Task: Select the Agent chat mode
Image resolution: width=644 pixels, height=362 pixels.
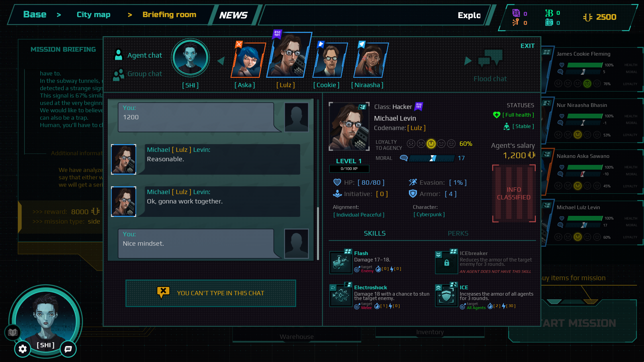Action: click(x=138, y=55)
